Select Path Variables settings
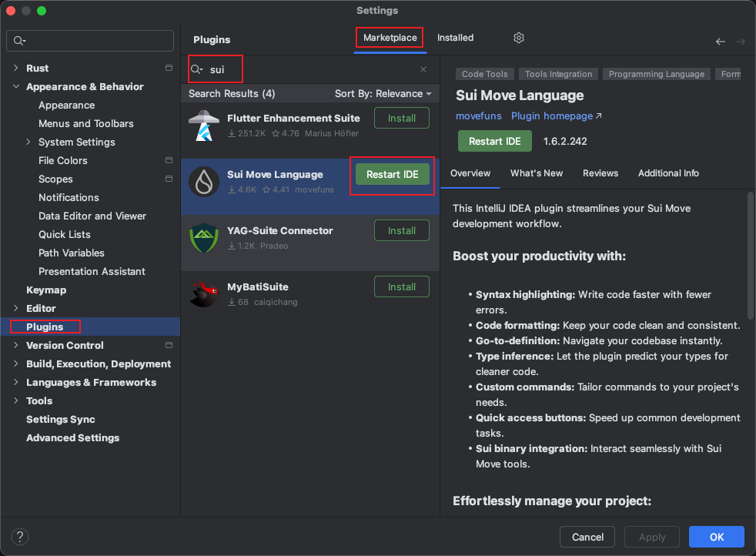 [x=72, y=253]
